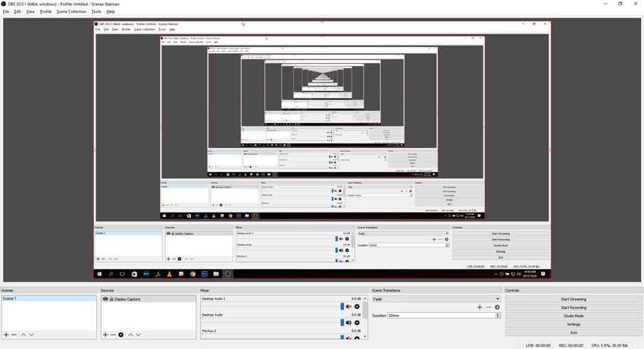Open the File menu

[6, 11]
